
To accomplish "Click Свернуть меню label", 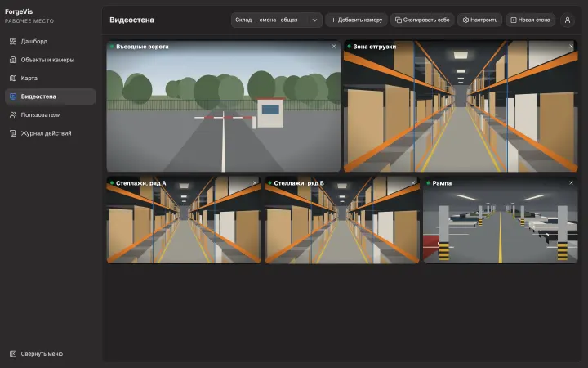I will pos(42,354).
